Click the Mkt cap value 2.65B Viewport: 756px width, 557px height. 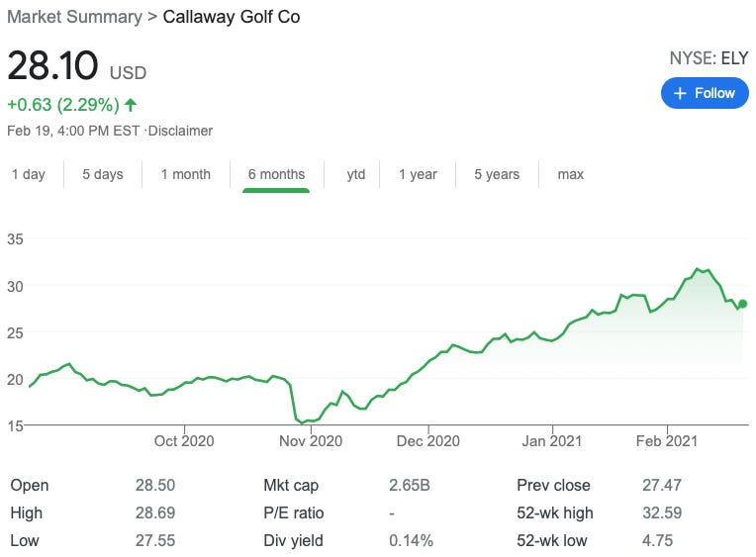pyautogui.click(x=410, y=485)
